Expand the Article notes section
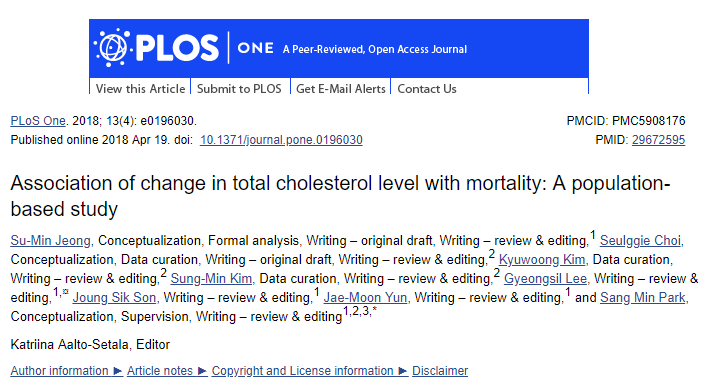This screenshot has width=711, height=387. coord(167,371)
